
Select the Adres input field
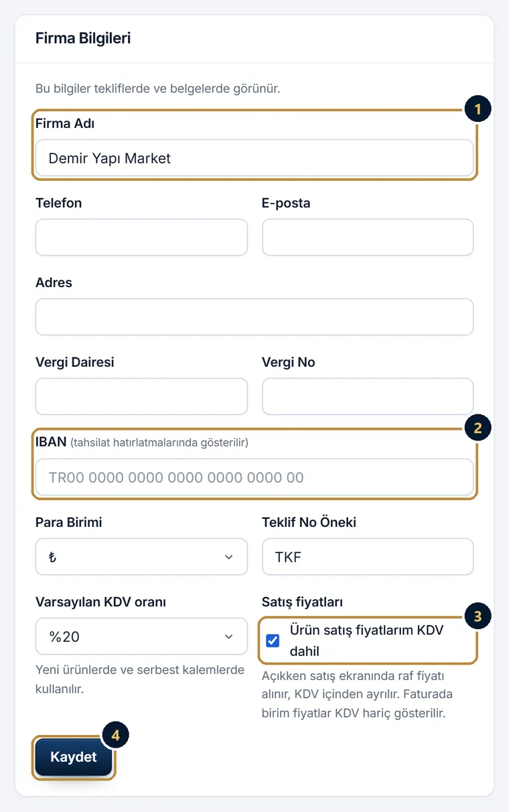coord(254,317)
